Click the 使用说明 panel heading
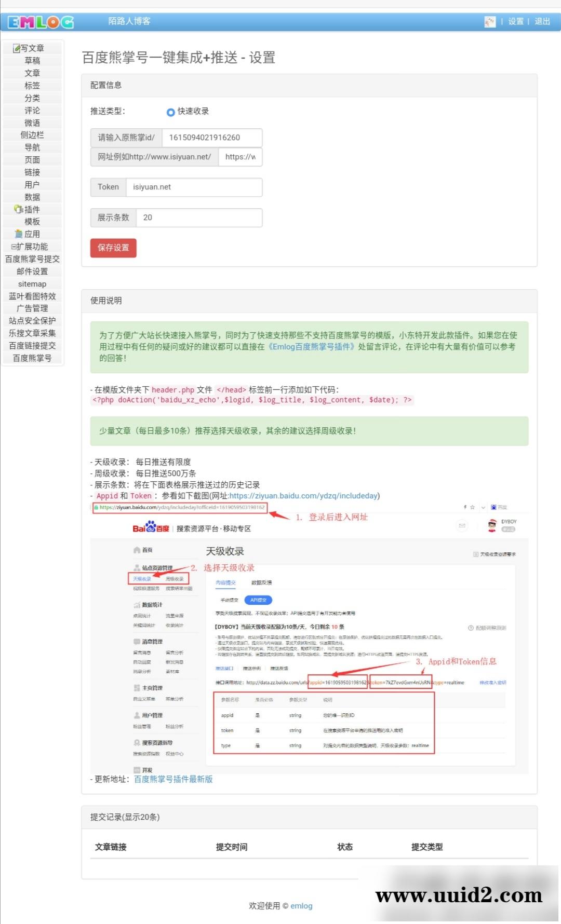561x924 pixels. (309, 301)
